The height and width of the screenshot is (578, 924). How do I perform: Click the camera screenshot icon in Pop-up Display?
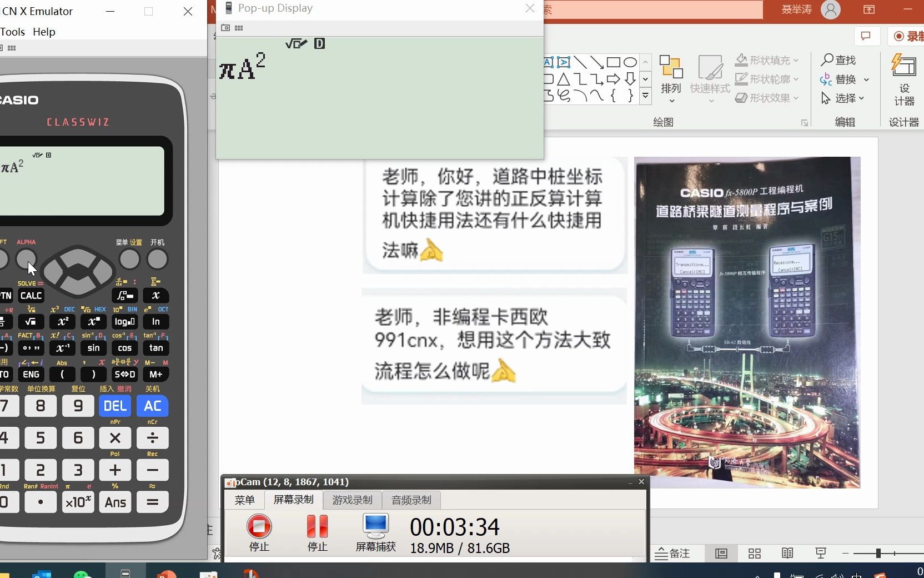(x=225, y=28)
